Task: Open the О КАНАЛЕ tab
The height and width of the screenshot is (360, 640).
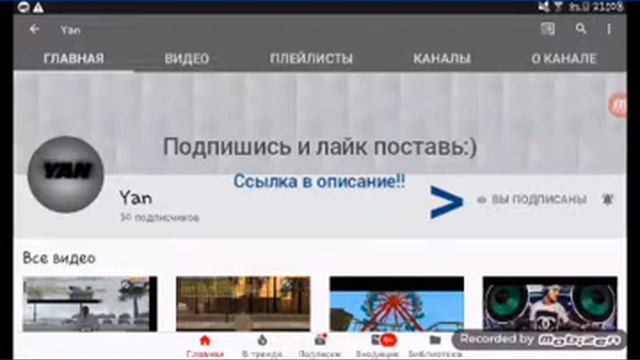Action: click(x=564, y=58)
